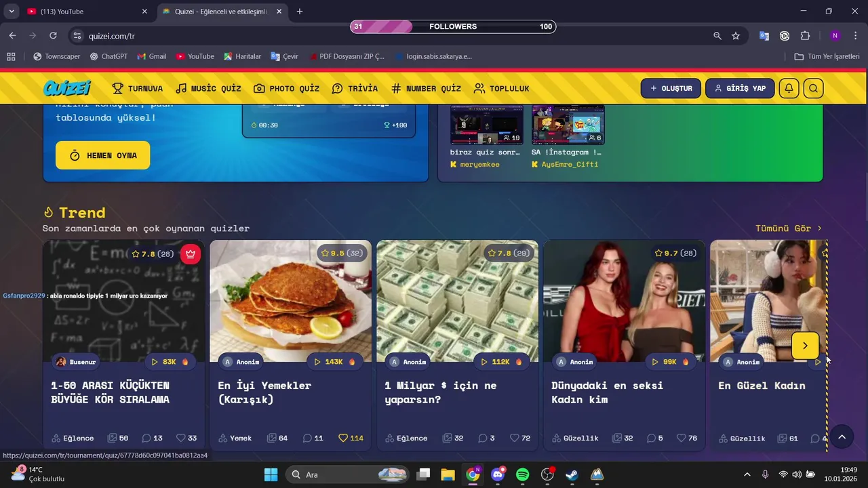The image size is (868, 488).
Task: Click play count 143K on Yemekler card
Action: tap(334, 362)
